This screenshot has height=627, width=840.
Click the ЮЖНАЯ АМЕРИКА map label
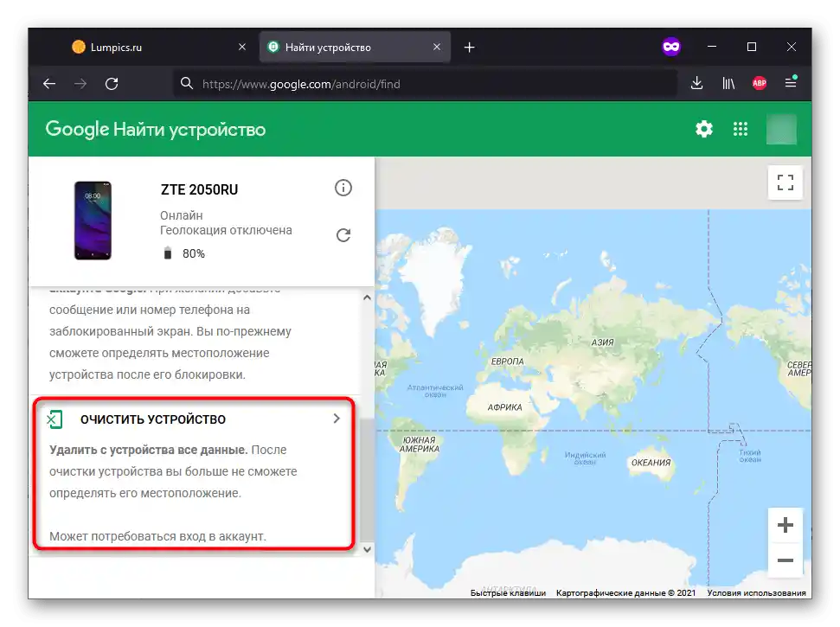pos(420,445)
